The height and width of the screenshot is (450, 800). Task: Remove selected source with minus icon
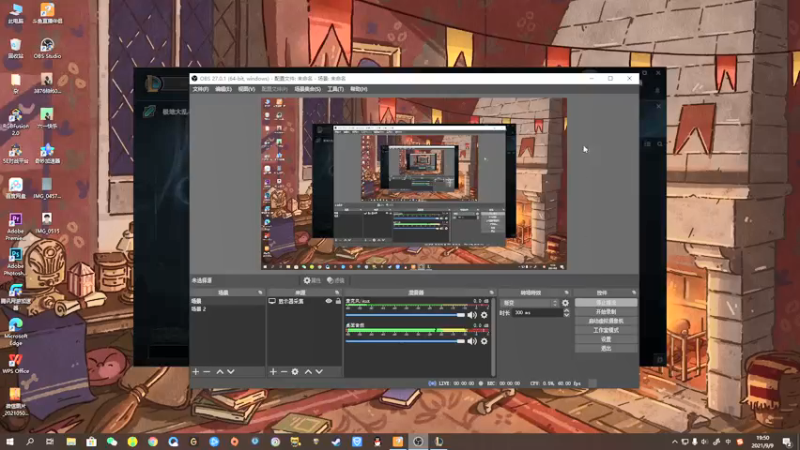click(x=284, y=372)
